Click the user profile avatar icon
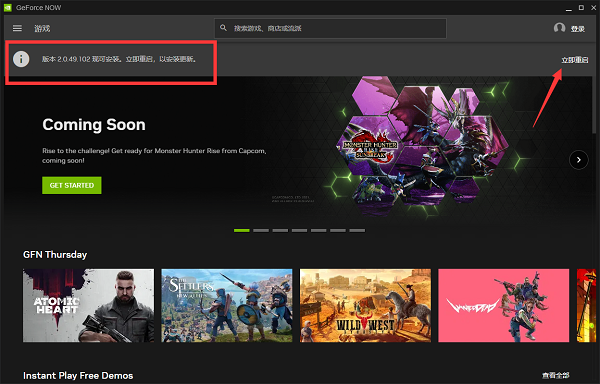Image resolution: width=600 pixels, height=384 pixels. tap(559, 28)
